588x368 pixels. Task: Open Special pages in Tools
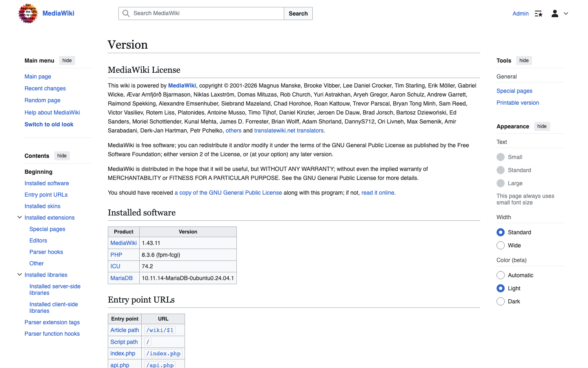point(514,91)
